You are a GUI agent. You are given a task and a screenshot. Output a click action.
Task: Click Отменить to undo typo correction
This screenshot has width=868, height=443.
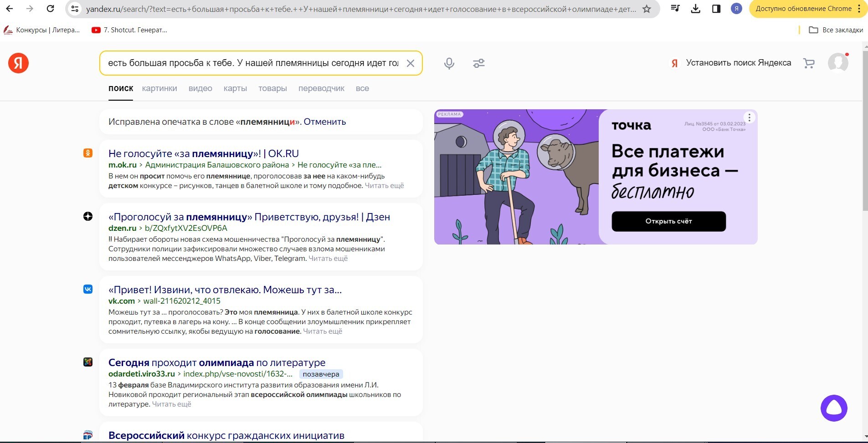pyautogui.click(x=324, y=122)
